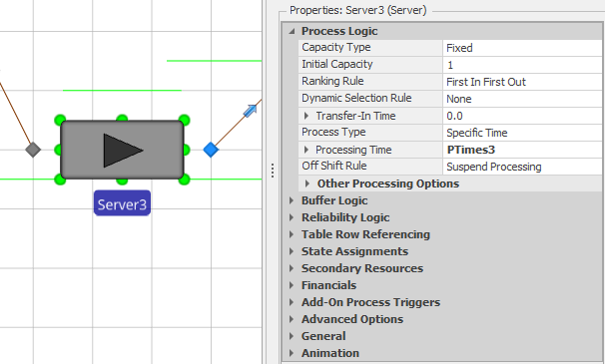Screen dimensions: 605x364
Task: Click the Off Shift Rule property label
Action: point(334,166)
